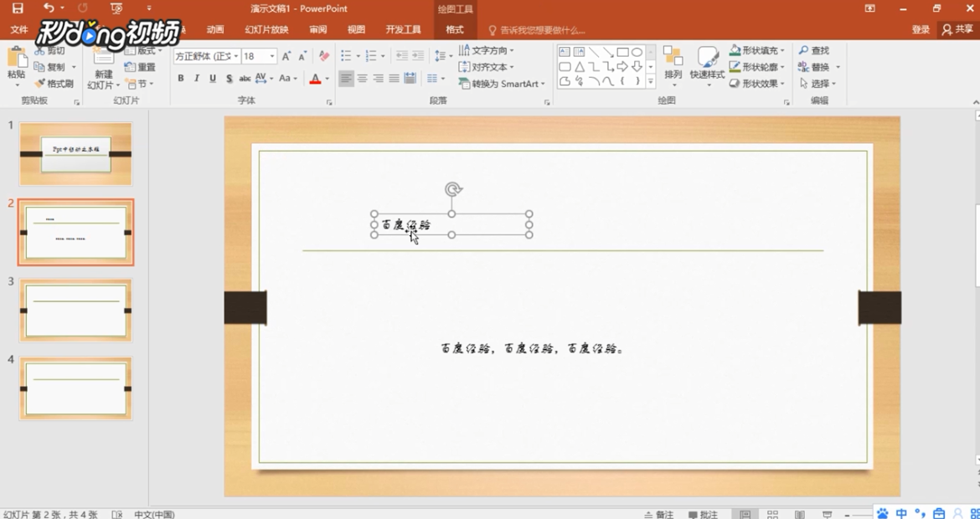980x519 pixels.
Task: Open the Shape Fill color menu
Action: (x=756, y=50)
